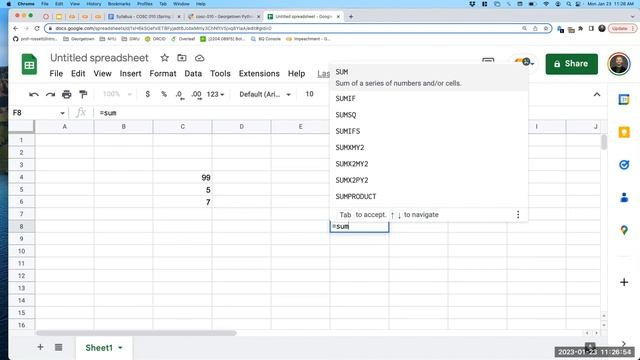640x360 pixels.
Task: Choose SUMPRODUCT from the suggestions
Action: coord(429,197)
